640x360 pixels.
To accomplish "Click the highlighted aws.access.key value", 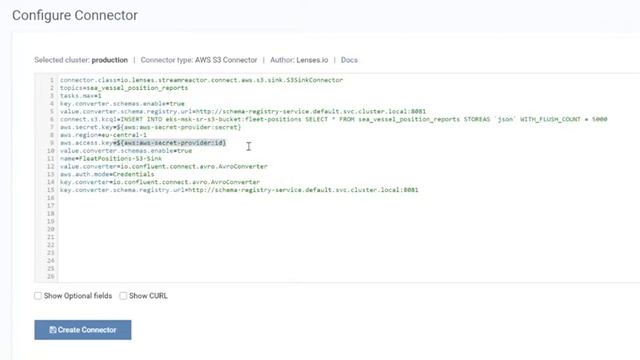I will point(171,143).
